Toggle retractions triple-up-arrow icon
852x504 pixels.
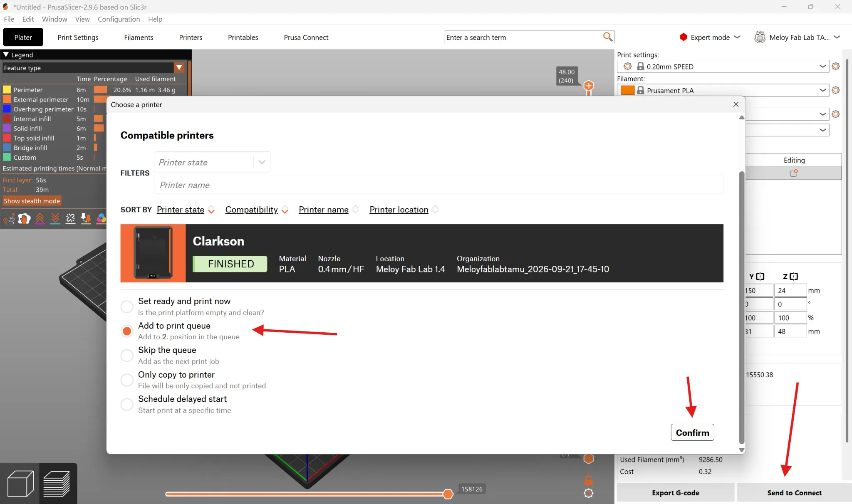coord(40,218)
